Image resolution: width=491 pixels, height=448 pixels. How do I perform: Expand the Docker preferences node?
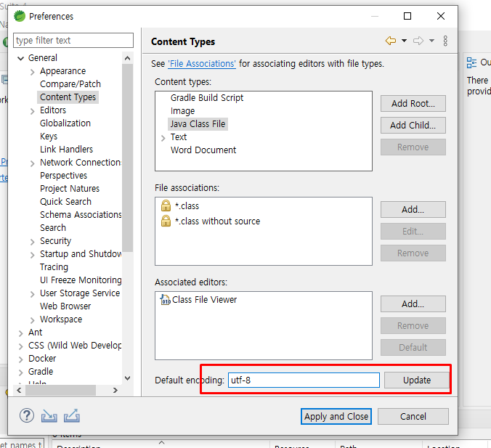pyautogui.click(x=20, y=359)
